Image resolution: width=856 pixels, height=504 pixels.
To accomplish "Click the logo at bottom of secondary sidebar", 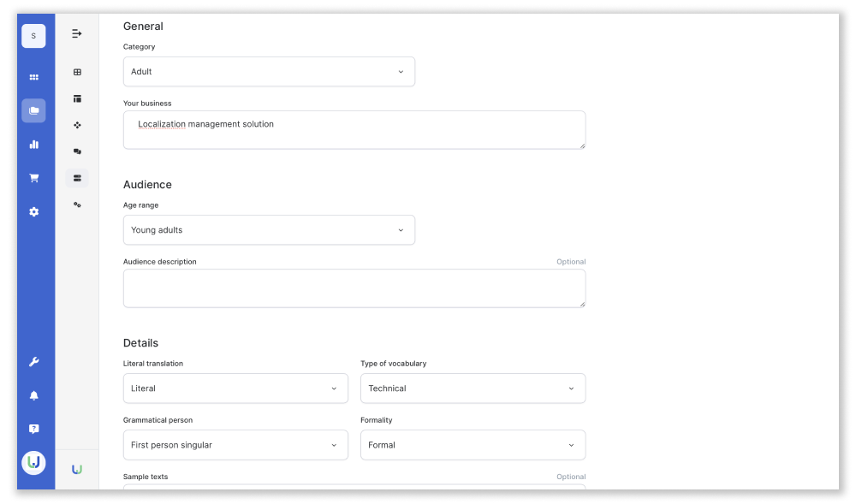I will click(77, 469).
